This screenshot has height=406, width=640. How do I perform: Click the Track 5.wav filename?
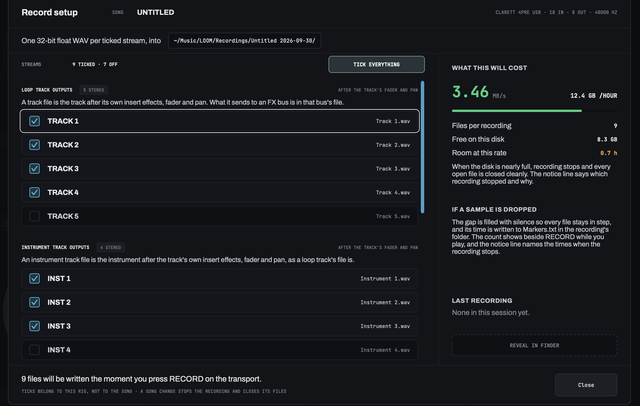pos(393,216)
